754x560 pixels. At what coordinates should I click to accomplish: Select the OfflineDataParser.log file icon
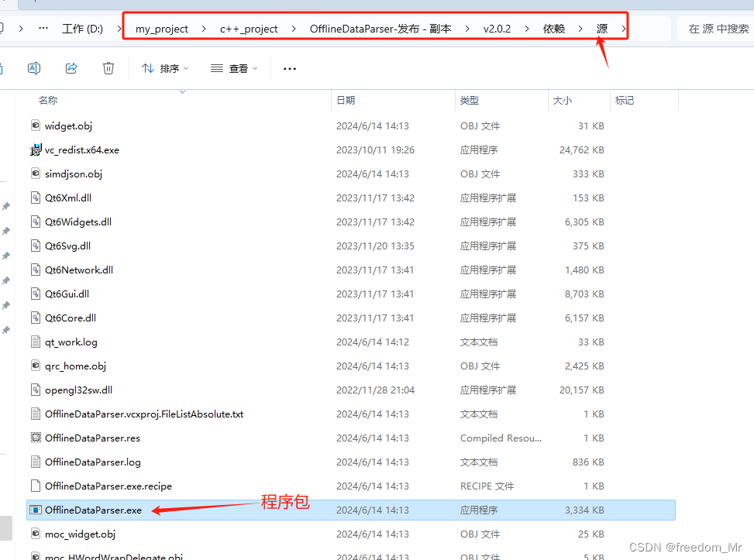[x=36, y=462]
